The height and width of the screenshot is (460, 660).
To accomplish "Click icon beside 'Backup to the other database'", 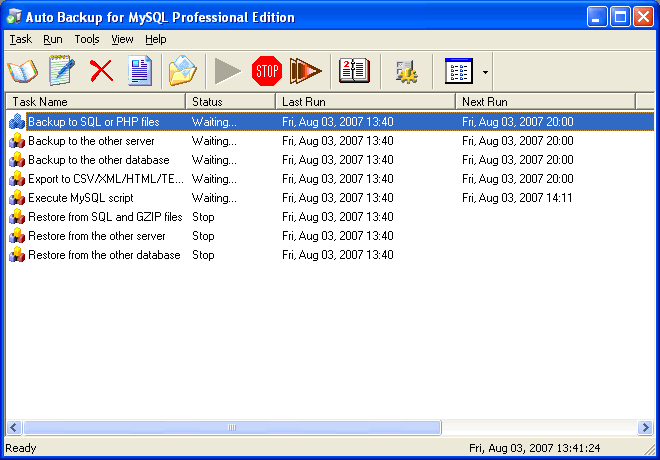I will [17, 160].
